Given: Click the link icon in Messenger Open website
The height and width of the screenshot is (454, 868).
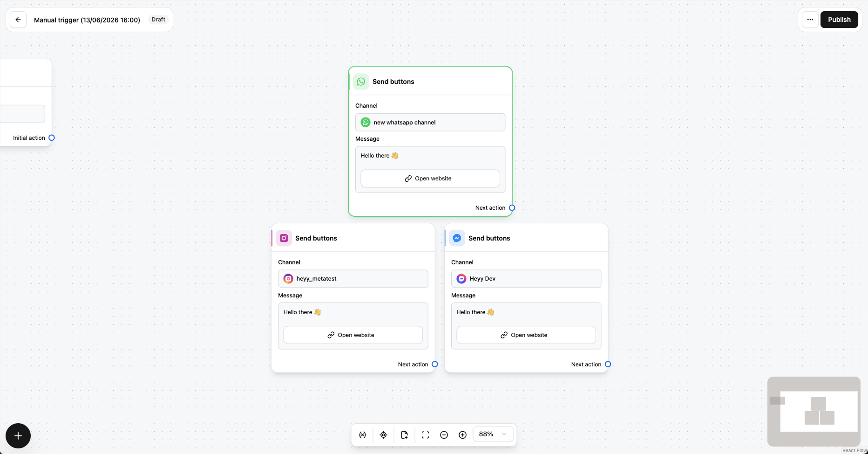Looking at the screenshot, I should [504, 335].
